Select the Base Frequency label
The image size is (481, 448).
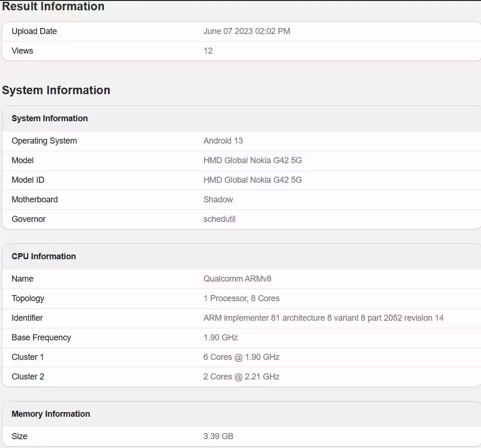coord(41,338)
